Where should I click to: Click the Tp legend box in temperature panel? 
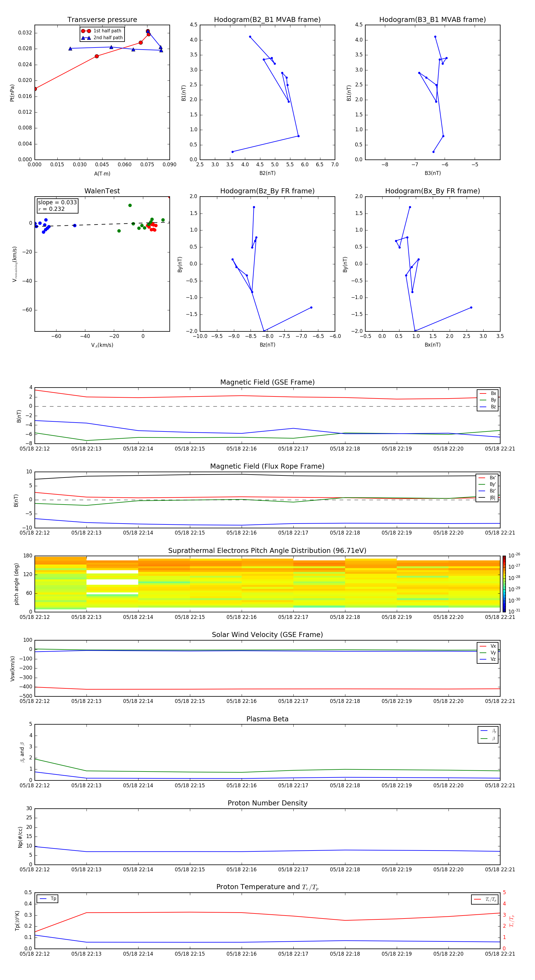point(48,899)
